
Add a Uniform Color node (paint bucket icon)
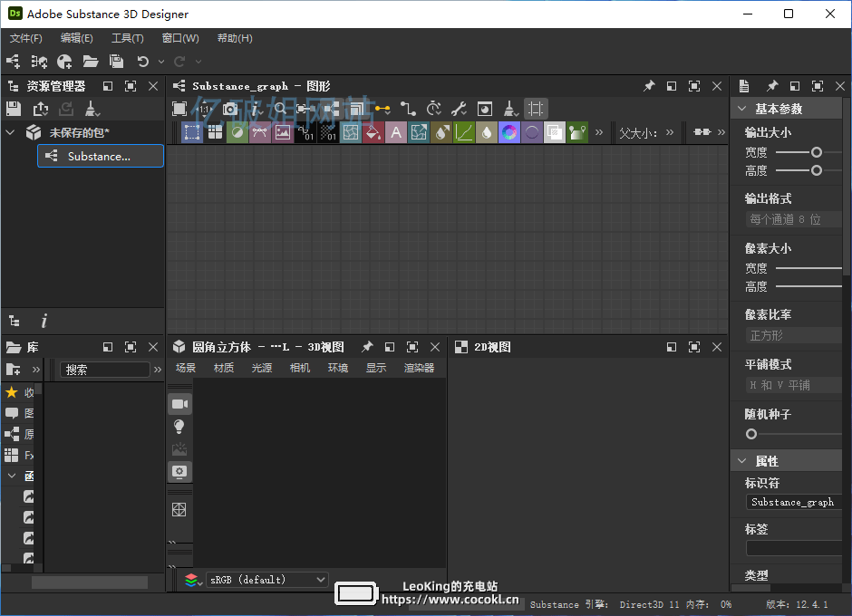pos(373,132)
